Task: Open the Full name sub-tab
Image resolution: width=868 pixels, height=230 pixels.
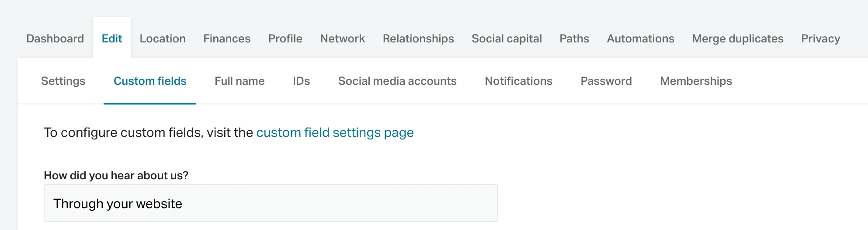Action: click(240, 81)
